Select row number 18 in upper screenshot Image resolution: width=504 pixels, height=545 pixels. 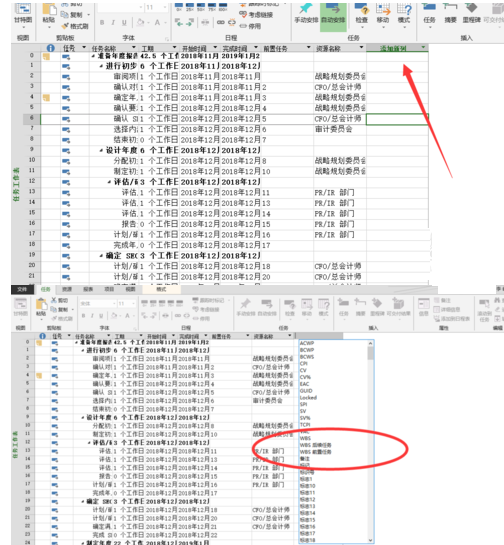[32, 244]
